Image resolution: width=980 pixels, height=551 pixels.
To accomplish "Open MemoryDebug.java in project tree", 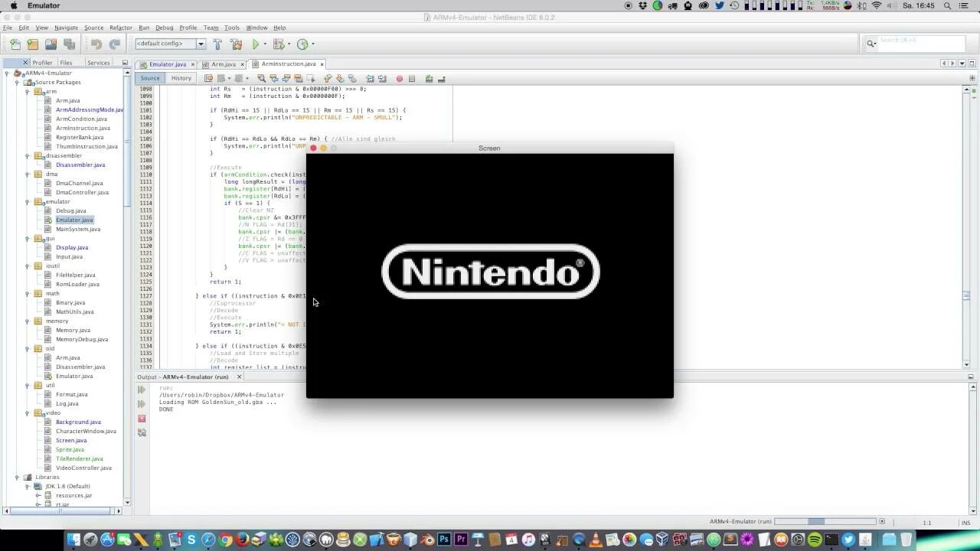I will pyautogui.click(x=82, y=339).
